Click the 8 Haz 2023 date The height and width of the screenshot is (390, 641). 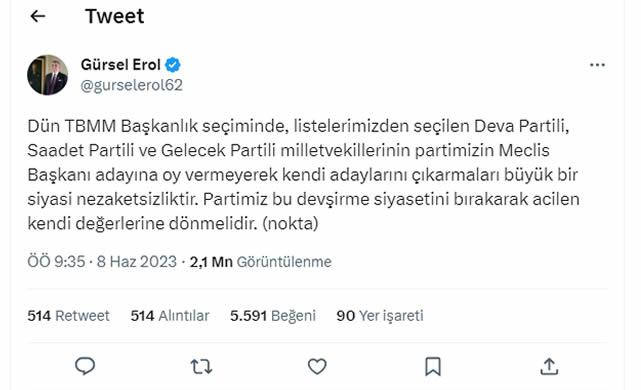[137, 262]
